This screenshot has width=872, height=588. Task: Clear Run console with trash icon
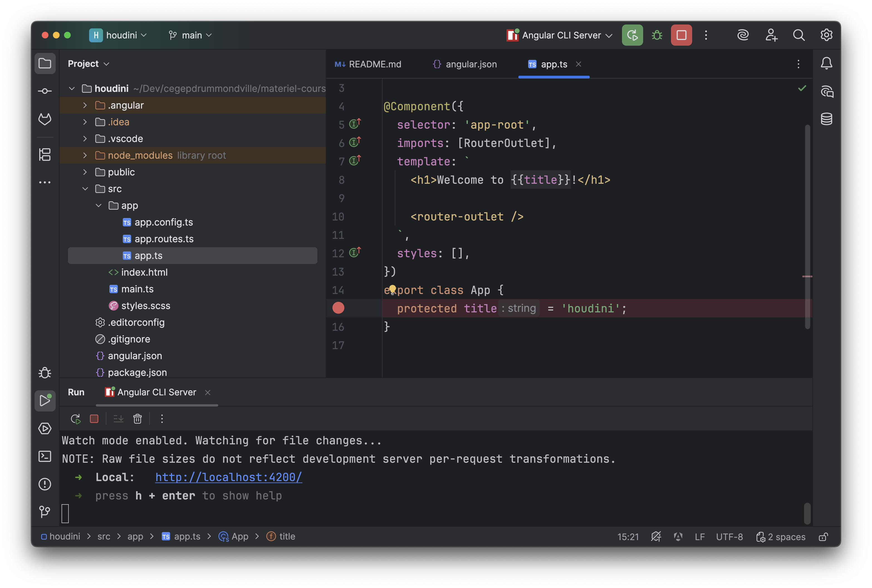tap(138, 419)
